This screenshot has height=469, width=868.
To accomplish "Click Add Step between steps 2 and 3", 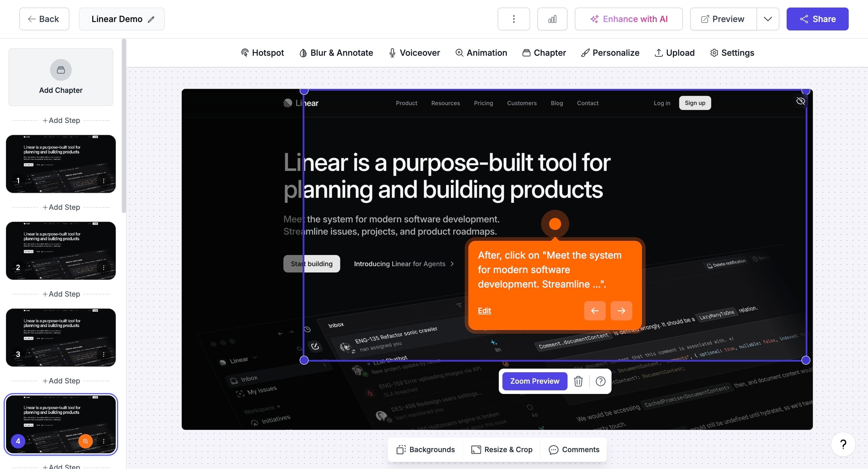I will click(x=61, y=294).
